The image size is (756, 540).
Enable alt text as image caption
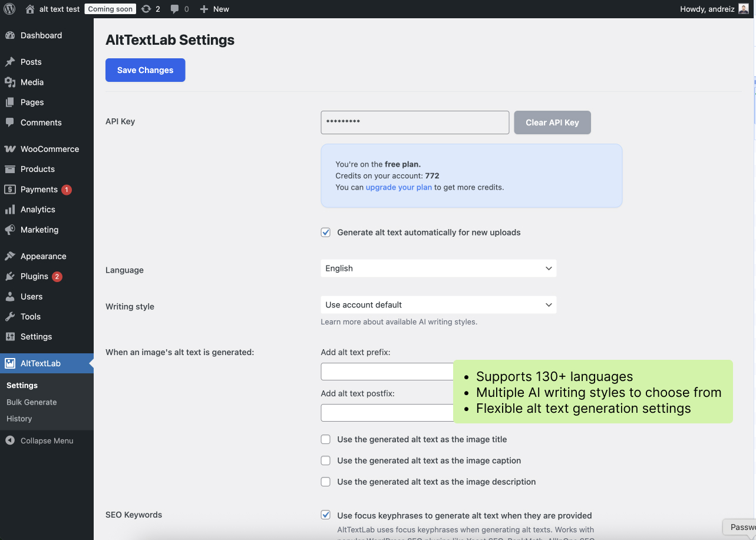point(326,461)
